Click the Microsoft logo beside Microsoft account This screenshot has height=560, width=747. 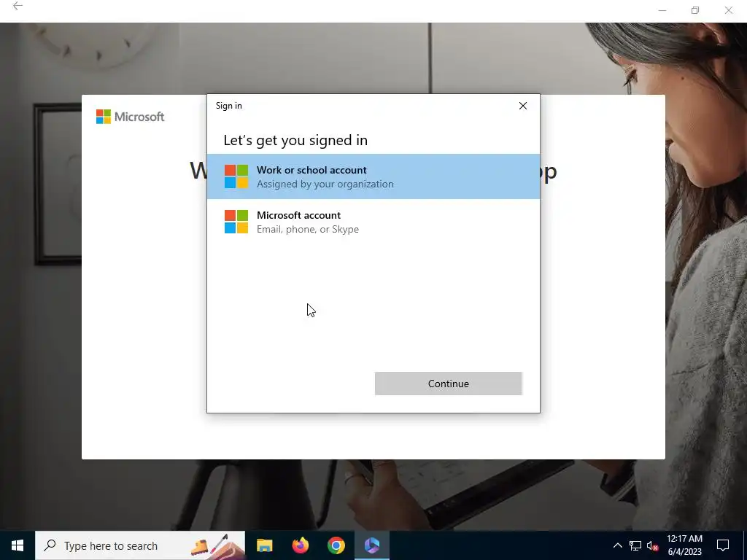point(236,222)
